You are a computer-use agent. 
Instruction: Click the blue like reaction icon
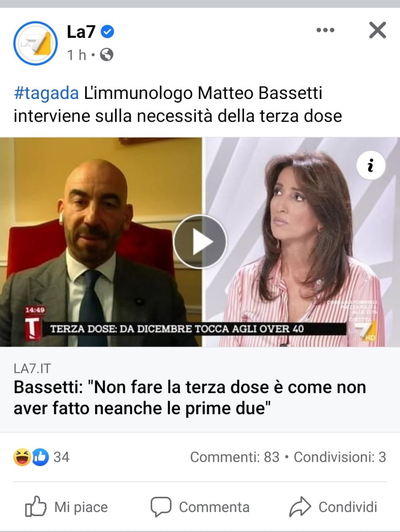[40, 457]
